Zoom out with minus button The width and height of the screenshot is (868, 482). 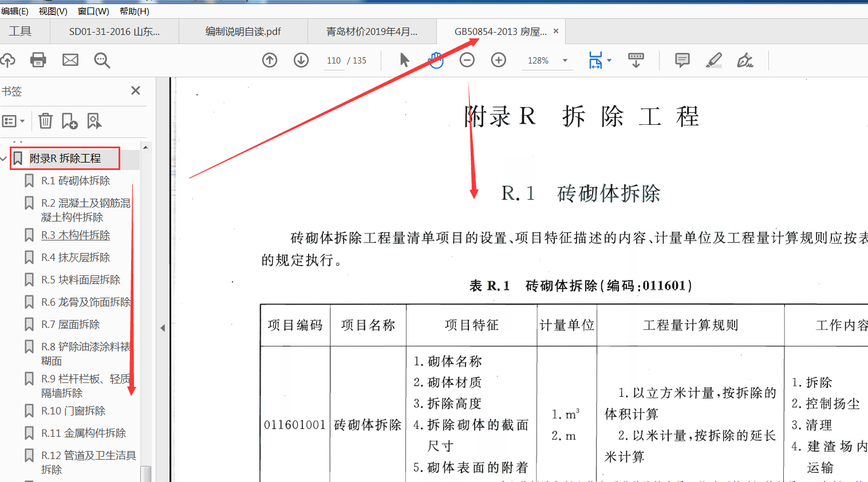[x=467, y=60]
